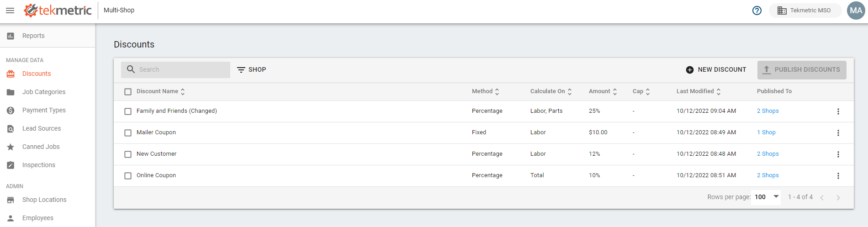Sort by Method column
868x227 pixels.
click(486, 91)
